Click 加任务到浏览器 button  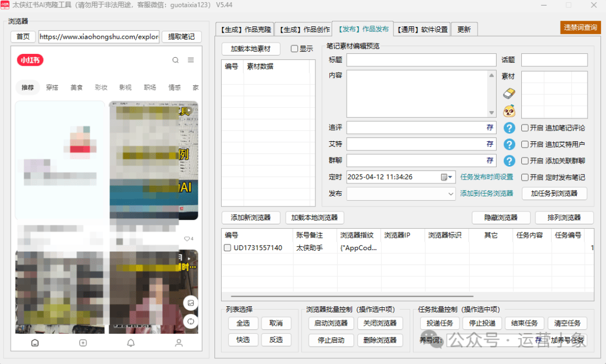click(x=554, y=193)
